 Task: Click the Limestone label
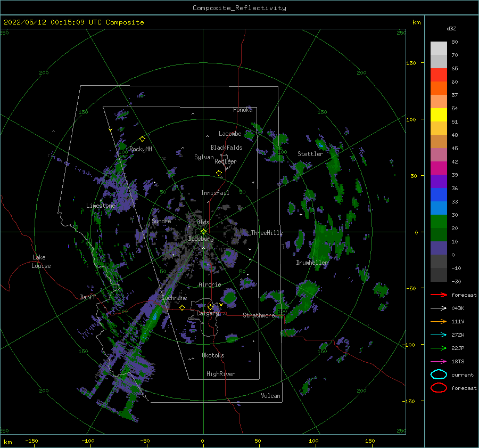coord(101,206)
